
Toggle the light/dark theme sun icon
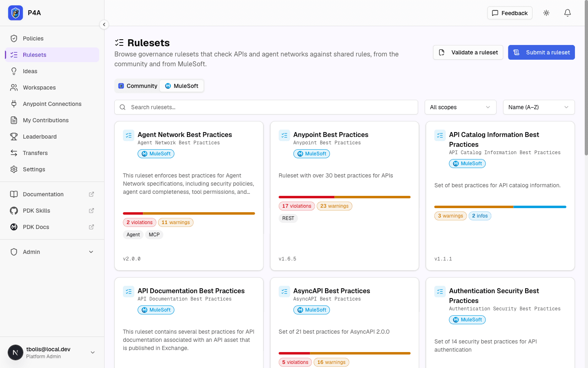tap(546, 13)
